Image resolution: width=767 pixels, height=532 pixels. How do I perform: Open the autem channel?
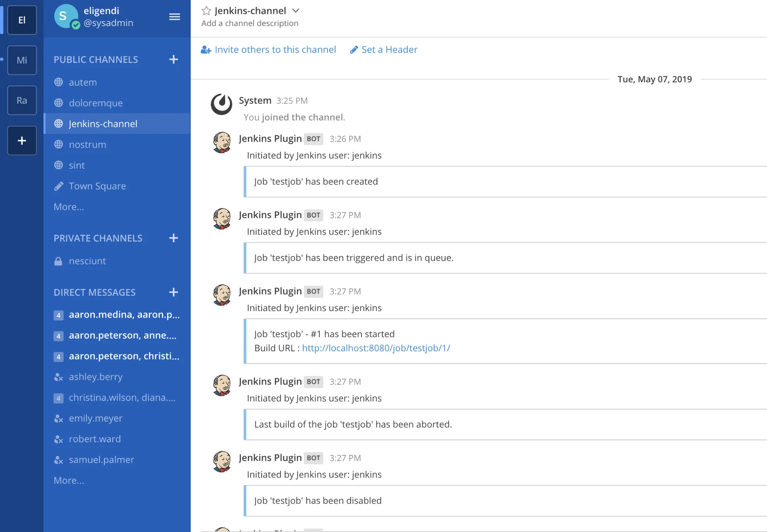117,82
